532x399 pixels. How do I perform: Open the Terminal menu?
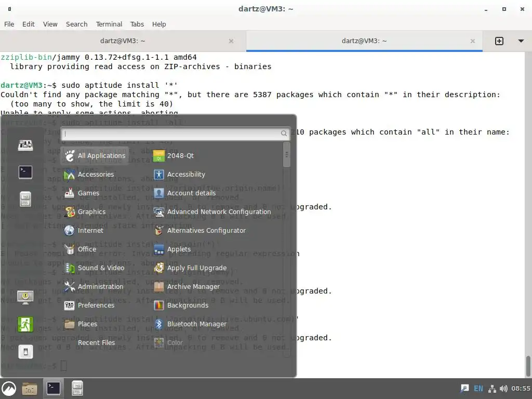coord(109,24)
